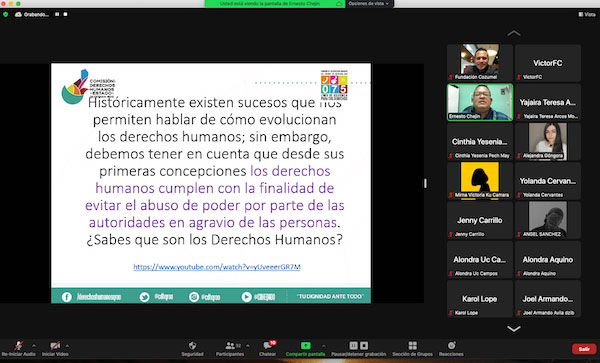Expand audio options arrow beside microphone

tap(33, 346)
